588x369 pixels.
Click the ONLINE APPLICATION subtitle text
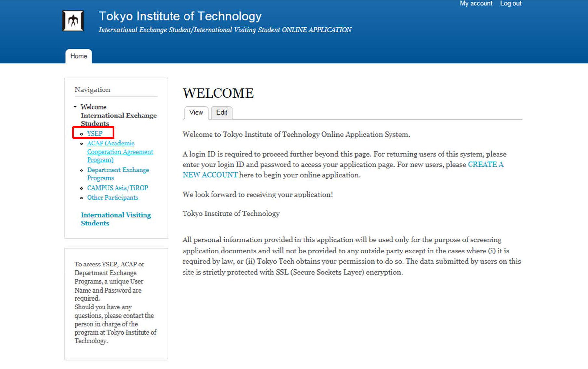pyautogui.click(x=225, y=30)
